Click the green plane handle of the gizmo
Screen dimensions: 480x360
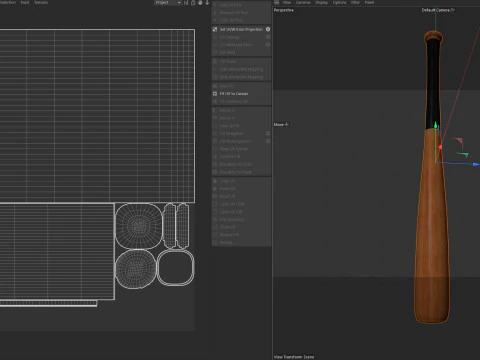[x=463, y=154]
